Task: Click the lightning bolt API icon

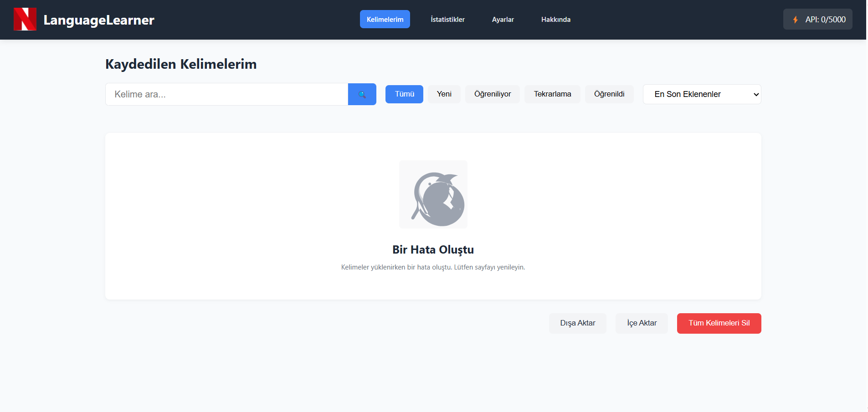Action: (795, 20)
